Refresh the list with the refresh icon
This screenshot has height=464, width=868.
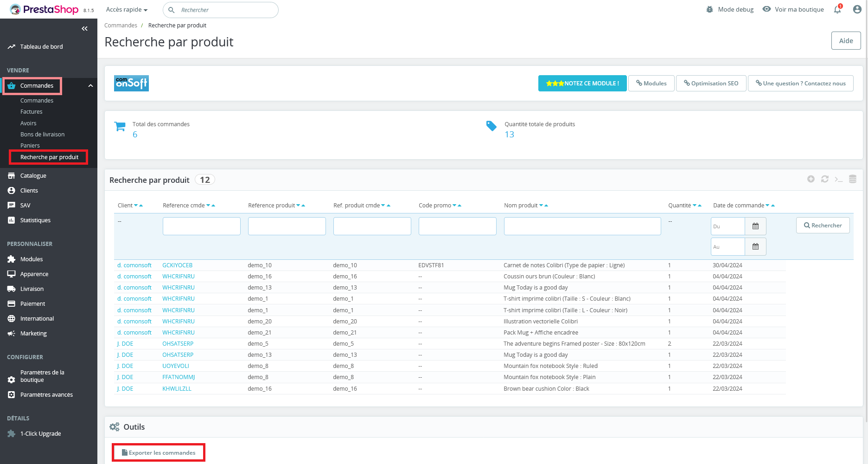point(825,179)
